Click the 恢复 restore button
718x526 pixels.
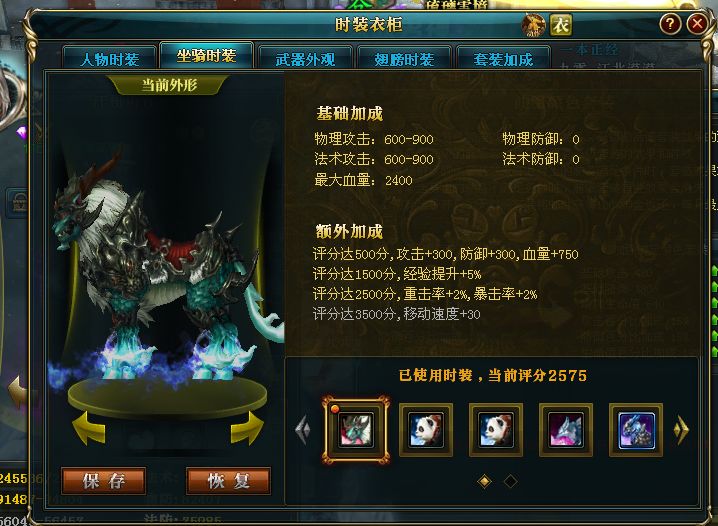228,481
